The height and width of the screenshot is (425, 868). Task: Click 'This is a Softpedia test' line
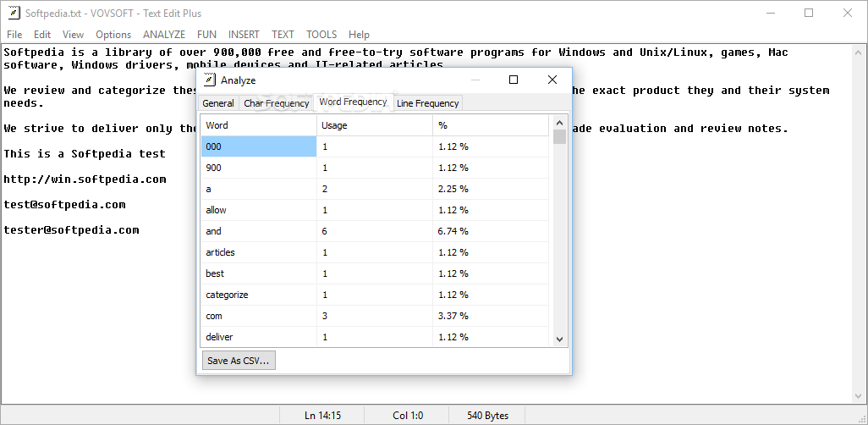(85, 154)
